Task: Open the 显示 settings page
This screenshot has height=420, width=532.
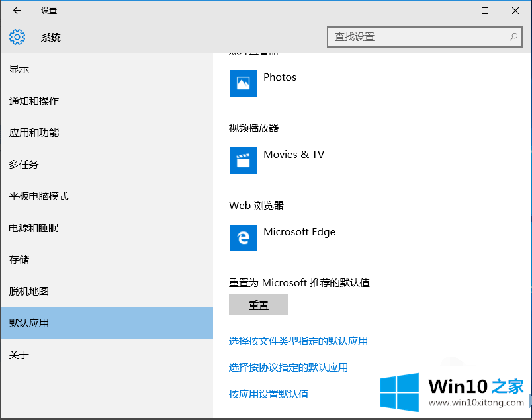Action: tap(107, 69)
